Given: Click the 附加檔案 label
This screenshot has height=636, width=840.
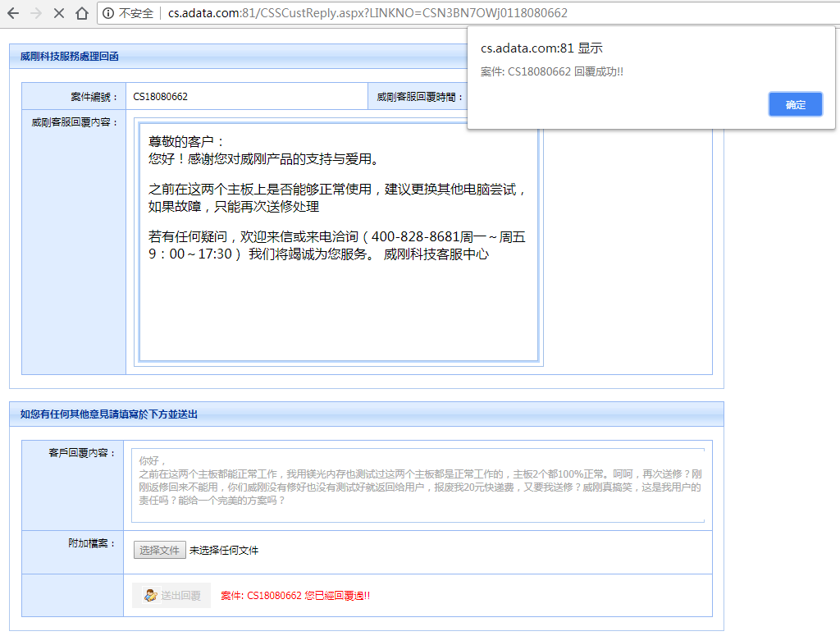Looking at the screenshot, I should pos(92,542).
